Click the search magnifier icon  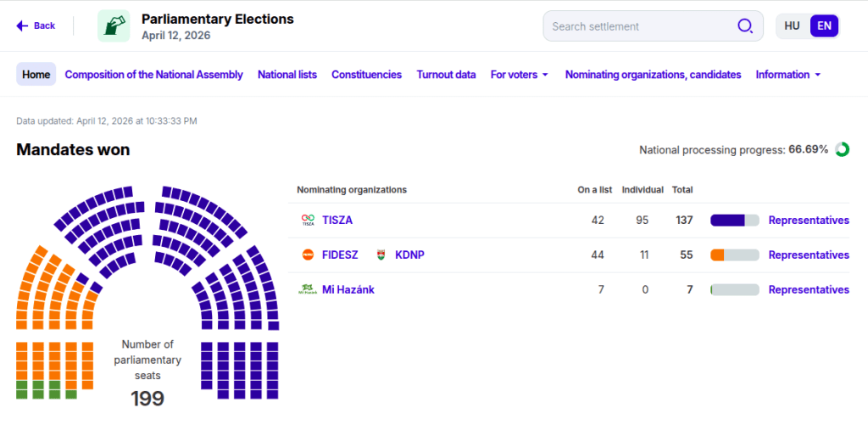745,26
